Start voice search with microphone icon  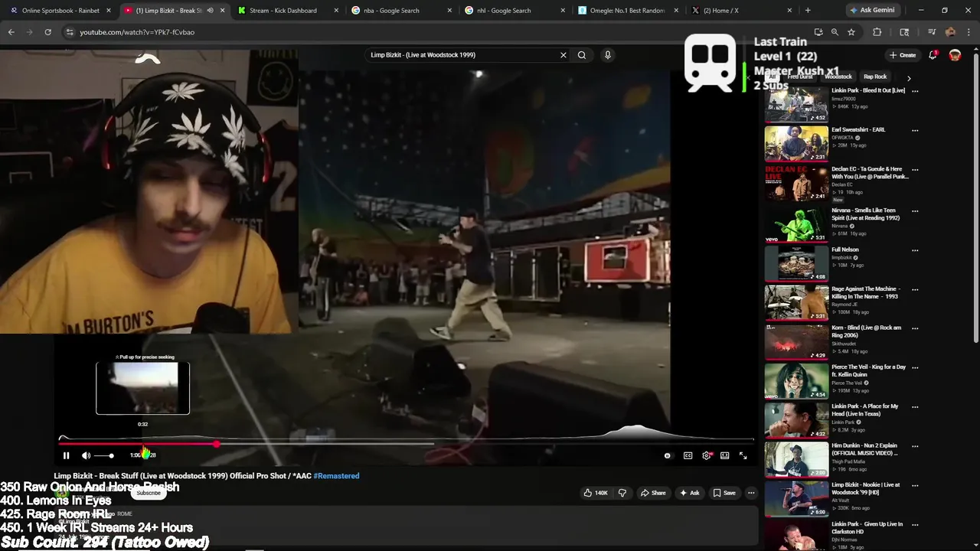point(608,55)
